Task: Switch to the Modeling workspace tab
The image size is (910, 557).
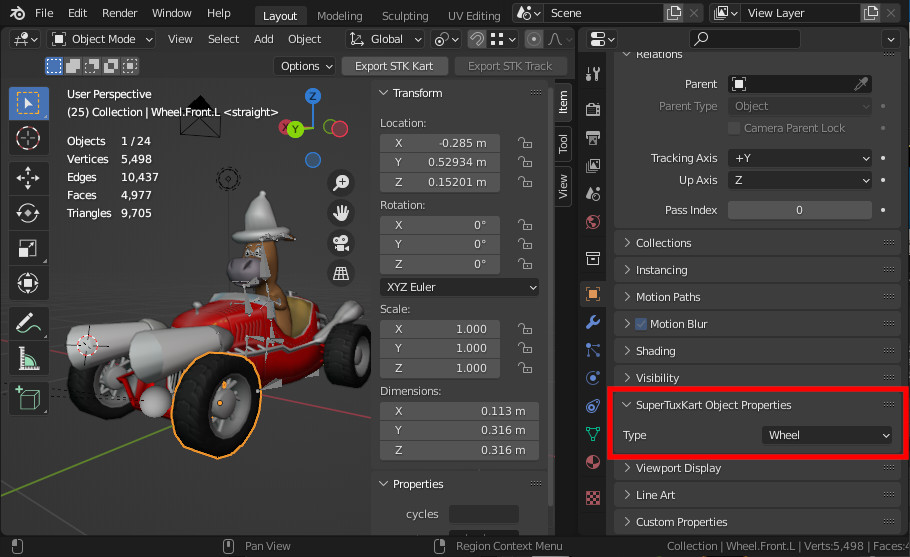Action: point(340,16)
